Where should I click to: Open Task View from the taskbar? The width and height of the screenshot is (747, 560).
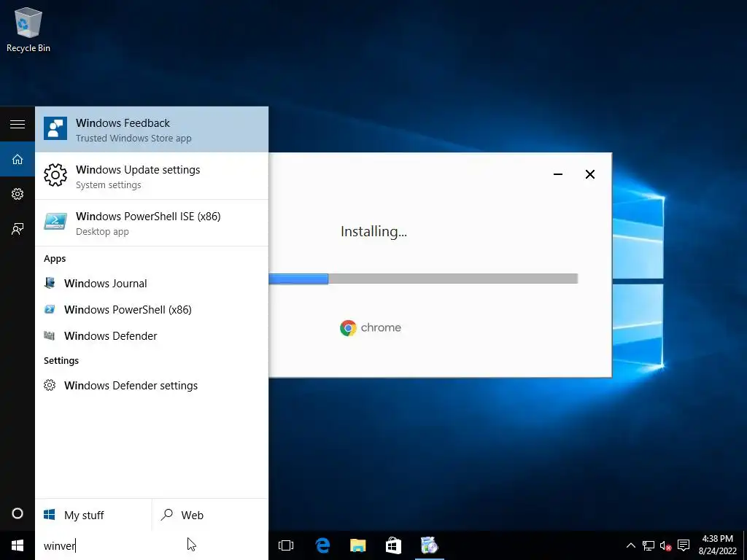286,545
